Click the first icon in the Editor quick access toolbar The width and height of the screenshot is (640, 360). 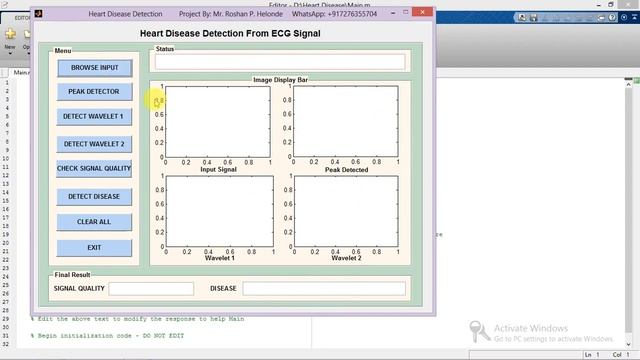coord(522,18)
